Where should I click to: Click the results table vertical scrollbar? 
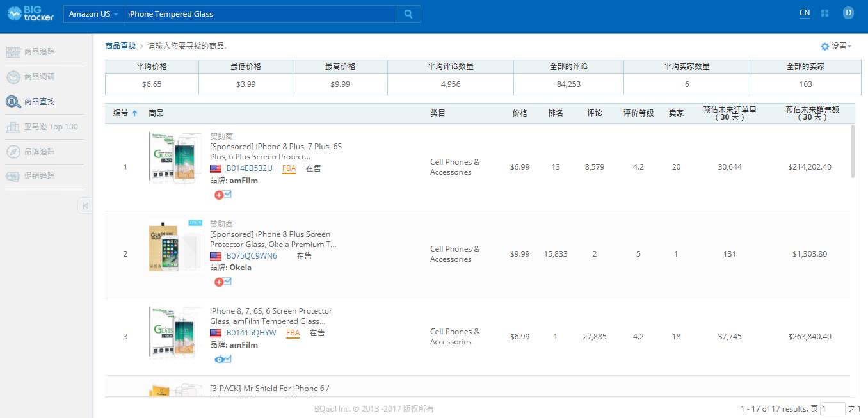[853, 152]
